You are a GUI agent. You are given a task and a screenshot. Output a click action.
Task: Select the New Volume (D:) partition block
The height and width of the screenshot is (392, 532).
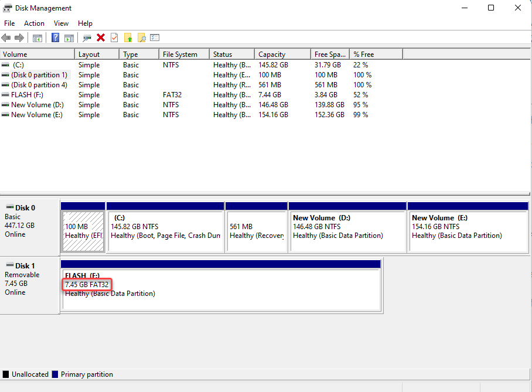click(348, 229)
